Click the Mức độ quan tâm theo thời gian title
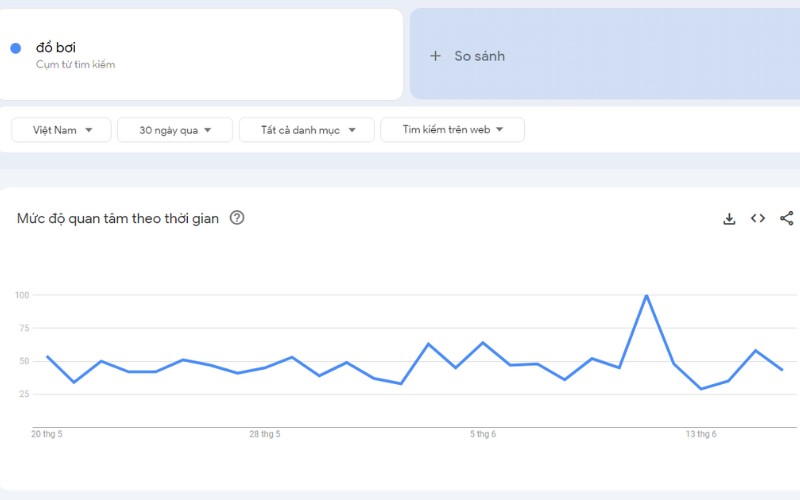Viewport: 800px width, 500px height. (118, 218)
